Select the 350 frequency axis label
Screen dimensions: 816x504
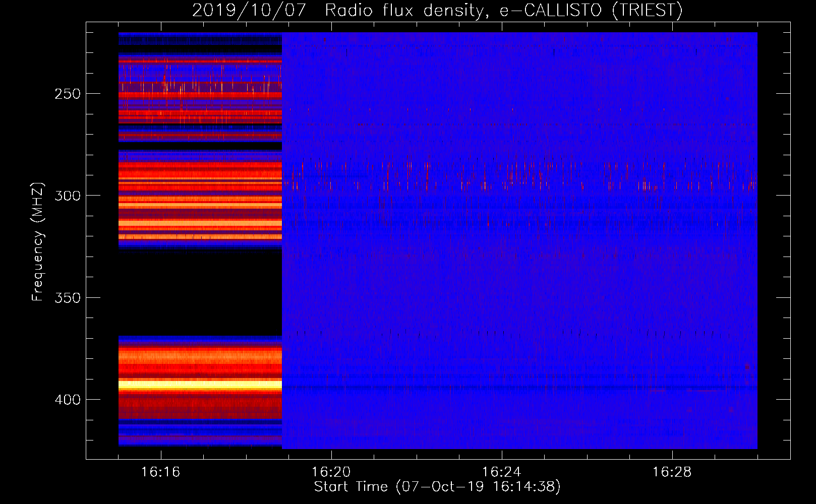tap(68, 298)
